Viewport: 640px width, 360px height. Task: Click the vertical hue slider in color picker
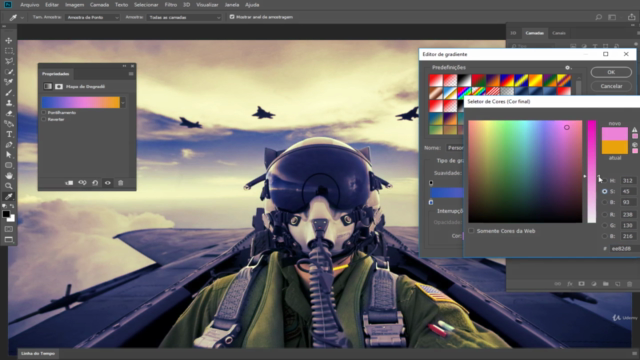tap(591, 171)
